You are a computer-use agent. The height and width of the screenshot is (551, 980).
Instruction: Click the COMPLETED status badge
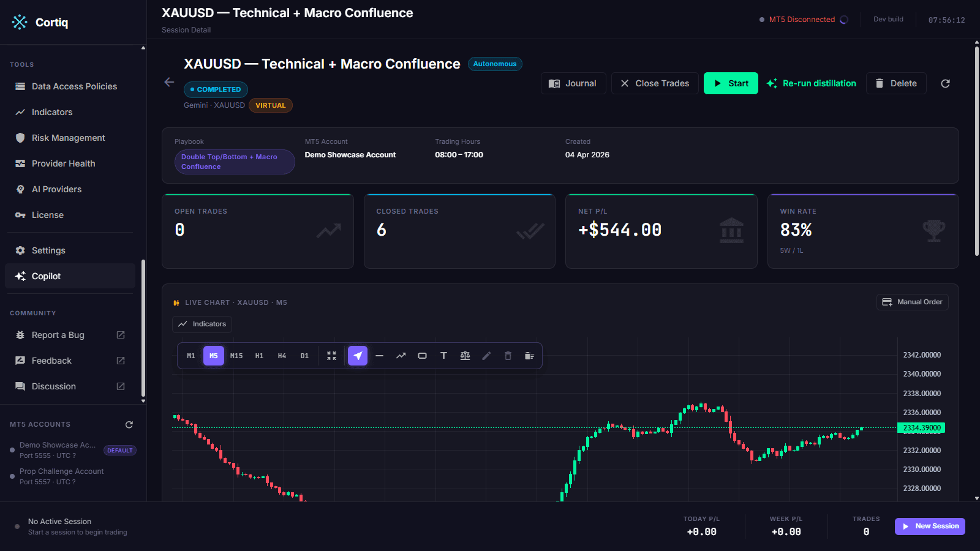pyautogui.click(x=216, y=89)
